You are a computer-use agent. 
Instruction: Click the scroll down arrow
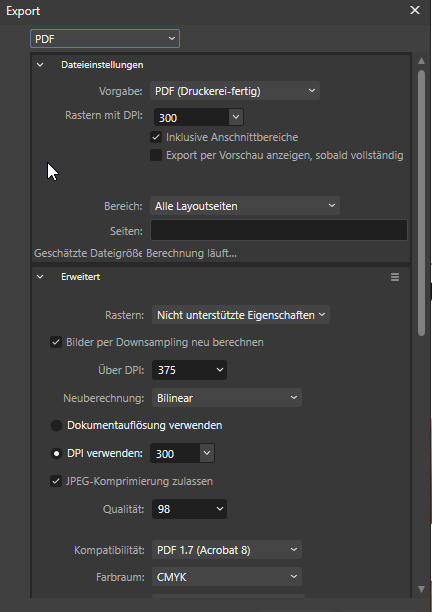coord(421,589)
